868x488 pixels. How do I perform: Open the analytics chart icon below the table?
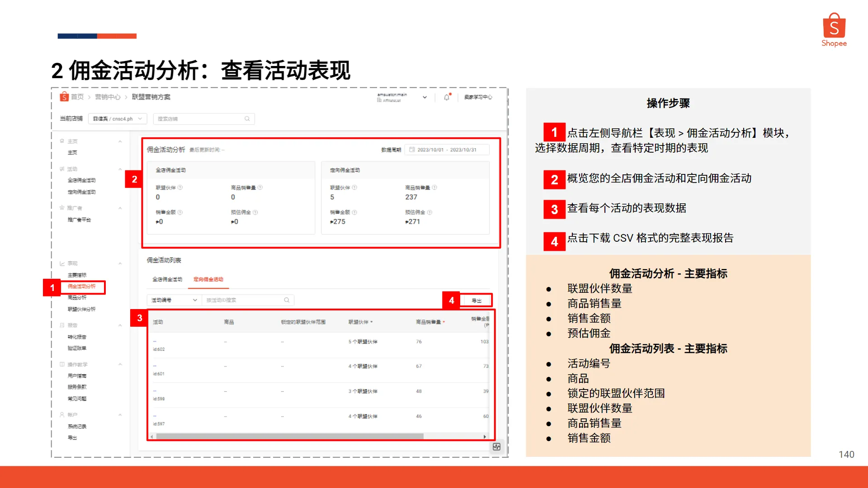click(496, 447)
